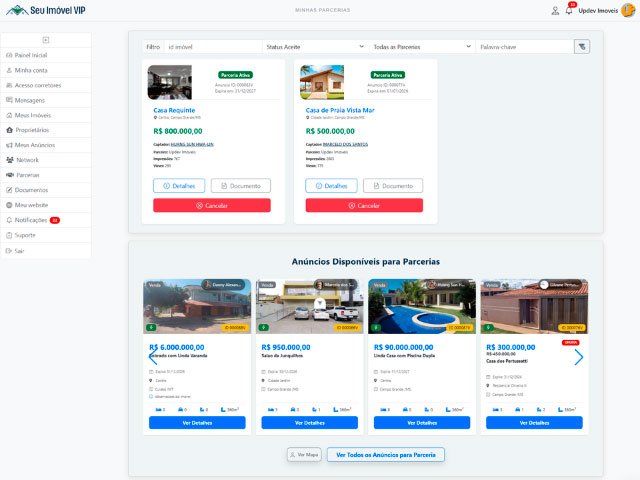Go to next carousel listings arrow
This screenshot has height=480, width=640.
[x=578, y=357]
